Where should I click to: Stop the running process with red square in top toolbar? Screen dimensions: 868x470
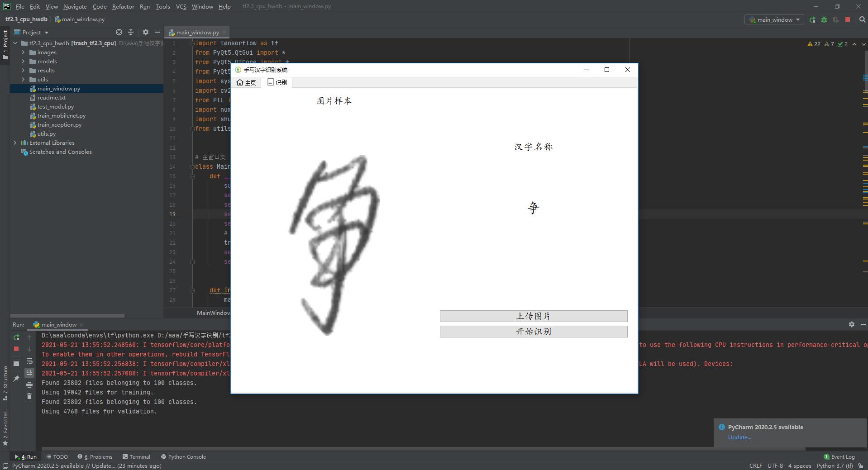pos(848,19)
